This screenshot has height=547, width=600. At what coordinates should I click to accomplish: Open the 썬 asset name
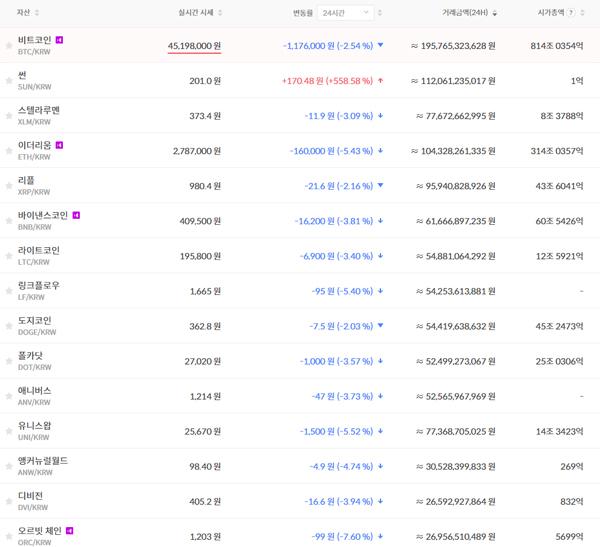click(22, 75)
